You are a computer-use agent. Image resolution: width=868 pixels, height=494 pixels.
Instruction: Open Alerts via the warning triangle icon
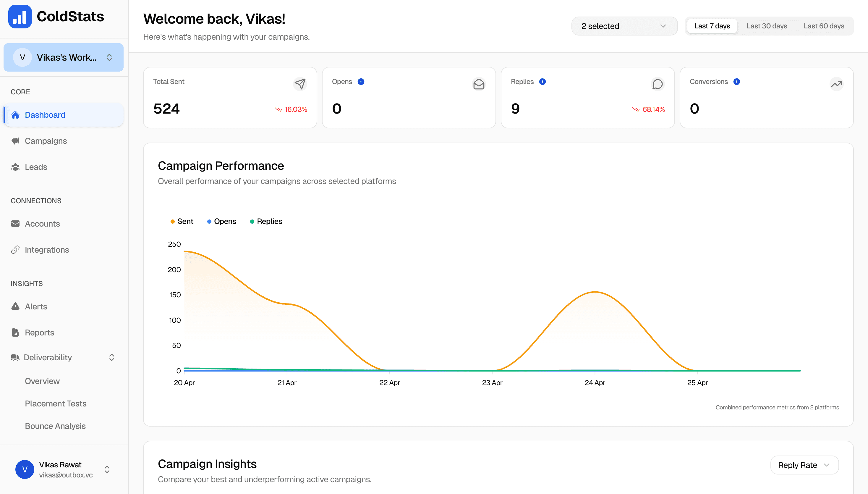tap(15, 306)
